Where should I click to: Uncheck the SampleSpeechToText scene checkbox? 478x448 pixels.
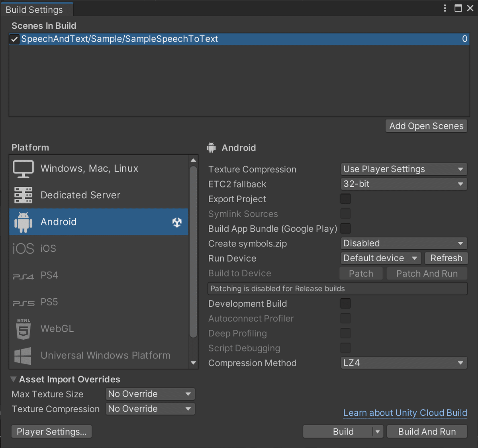point(14,39)
